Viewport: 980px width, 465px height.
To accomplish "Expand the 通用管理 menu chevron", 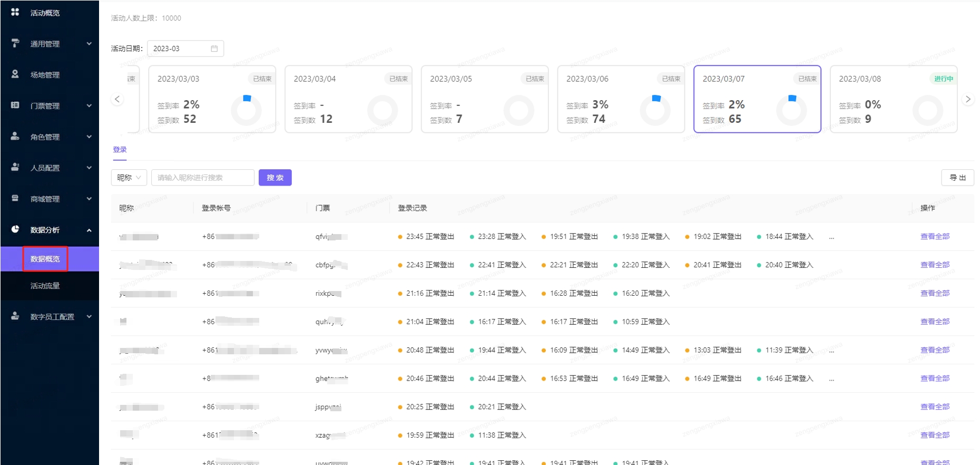I will click(x=89, y=44).
